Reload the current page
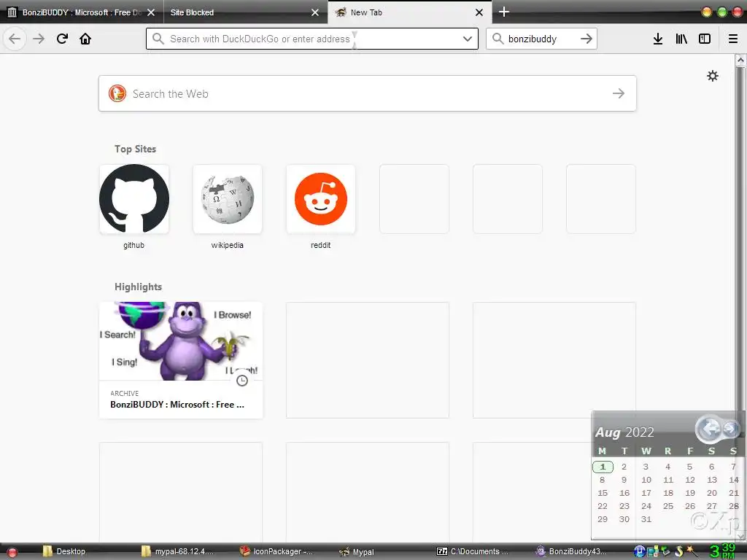The height and width of the screenshot is (560, 747). coord(62,39)
